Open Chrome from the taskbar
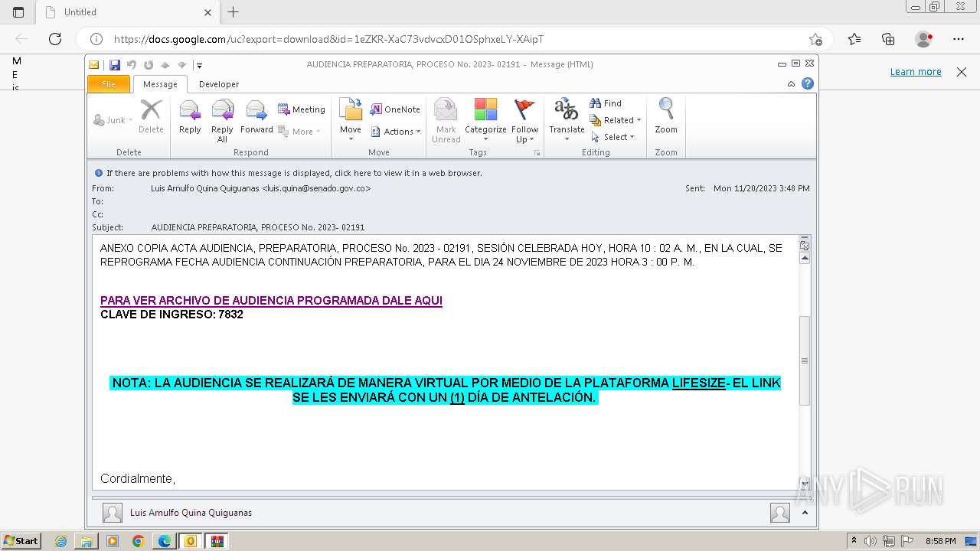Screen dimensions: 980x551 pyautogui.click(x=138, y=541)
